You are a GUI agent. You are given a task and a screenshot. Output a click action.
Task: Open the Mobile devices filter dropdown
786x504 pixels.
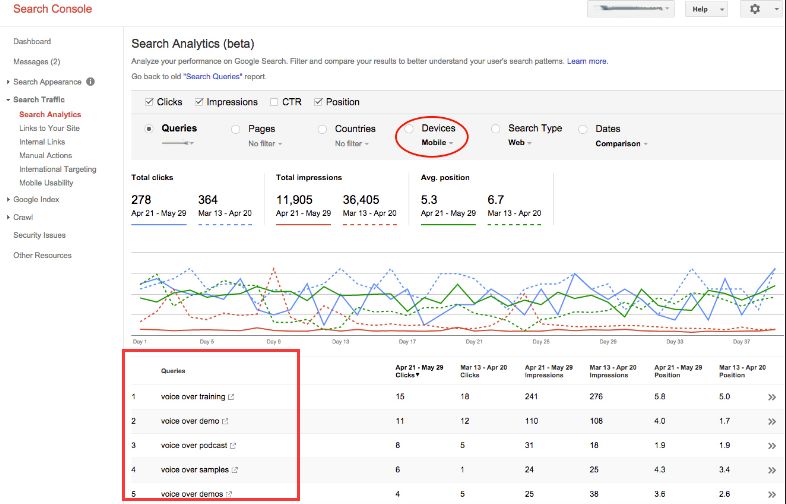(x=437, y=142)
